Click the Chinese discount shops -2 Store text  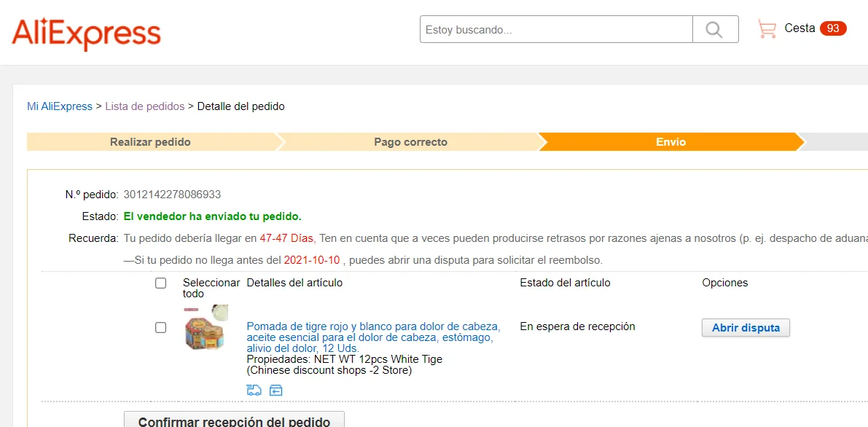click(x=329, y=370)
